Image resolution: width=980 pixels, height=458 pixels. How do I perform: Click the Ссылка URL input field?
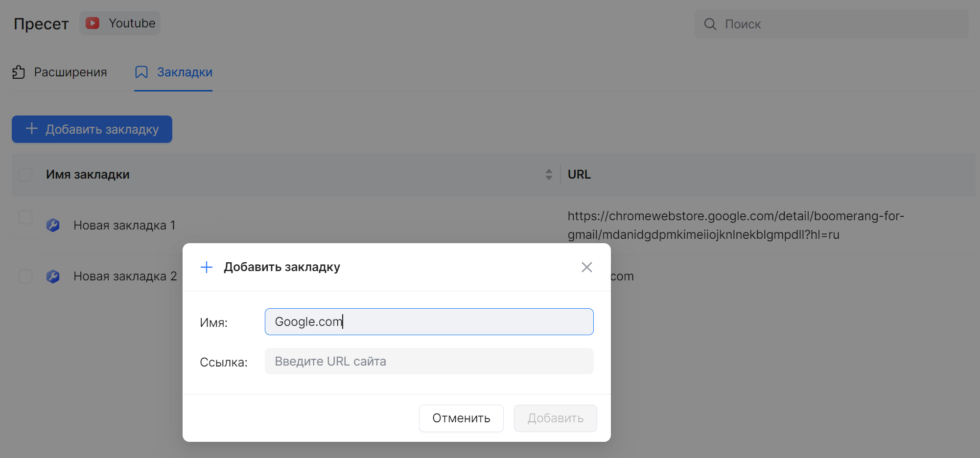pos(429,361)
